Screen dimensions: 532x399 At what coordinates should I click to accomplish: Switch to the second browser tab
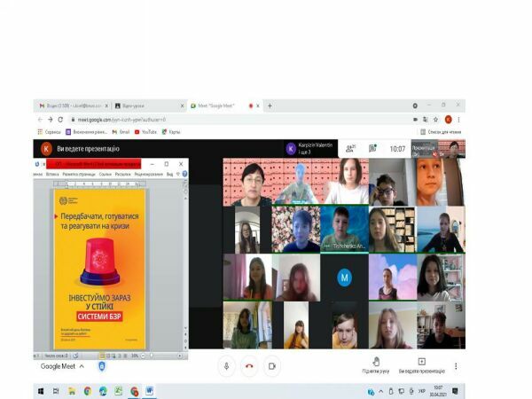pos(149,106)
